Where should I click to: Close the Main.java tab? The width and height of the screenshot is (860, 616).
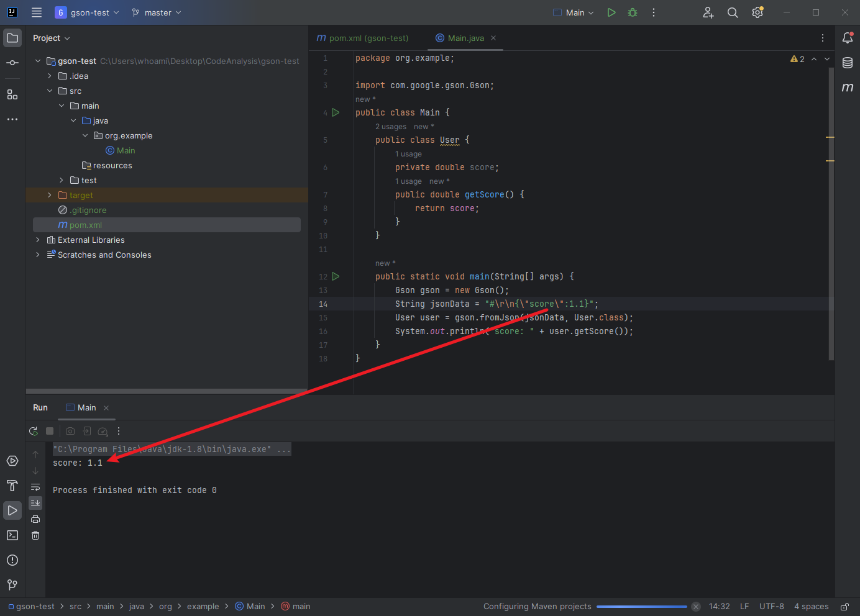(493, 38)
